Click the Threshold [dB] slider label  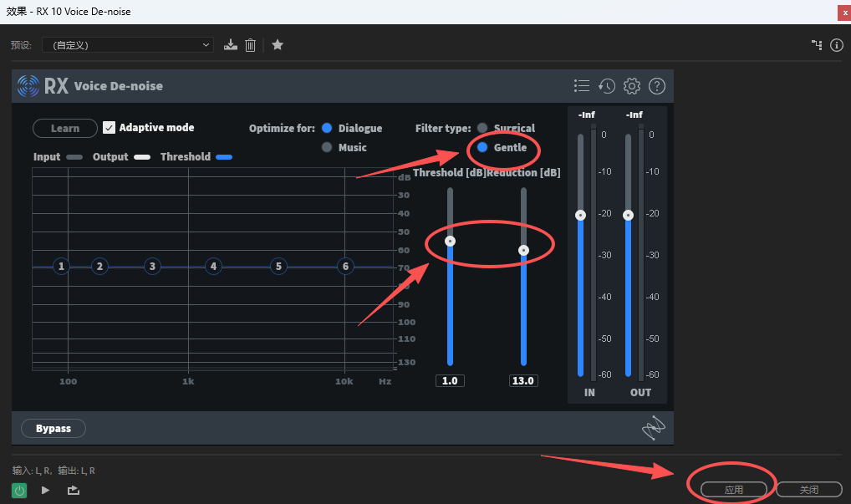click(449, 172)
